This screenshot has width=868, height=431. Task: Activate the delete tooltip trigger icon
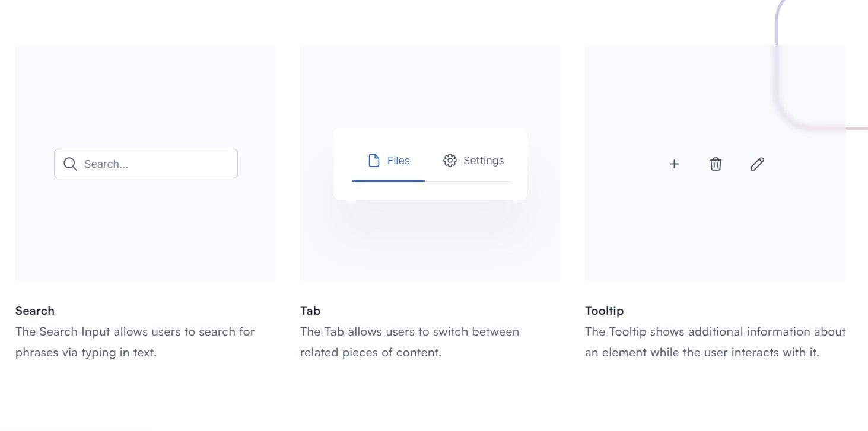coord(716,164)
